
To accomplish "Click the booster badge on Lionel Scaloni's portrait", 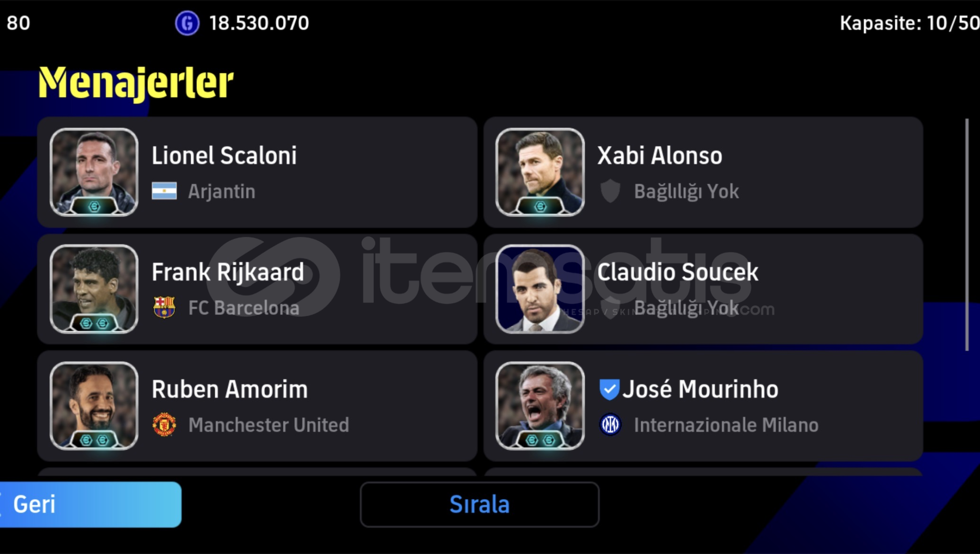I will 94,207.
